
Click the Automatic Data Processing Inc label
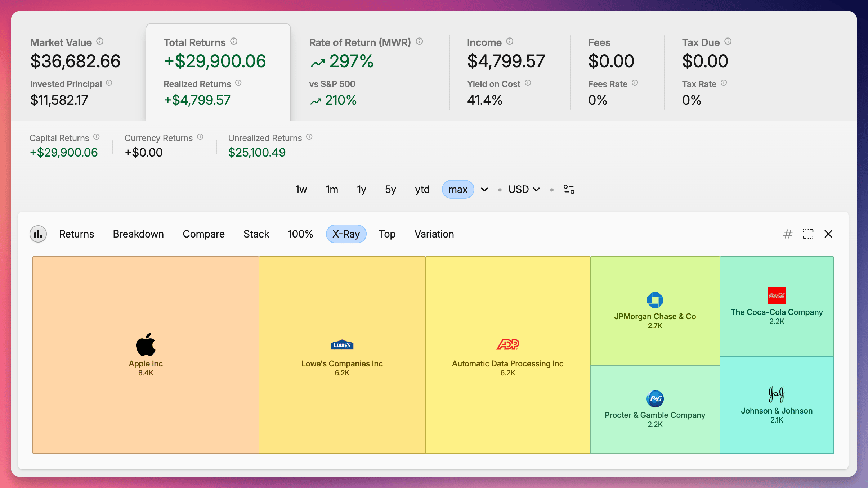508,364
